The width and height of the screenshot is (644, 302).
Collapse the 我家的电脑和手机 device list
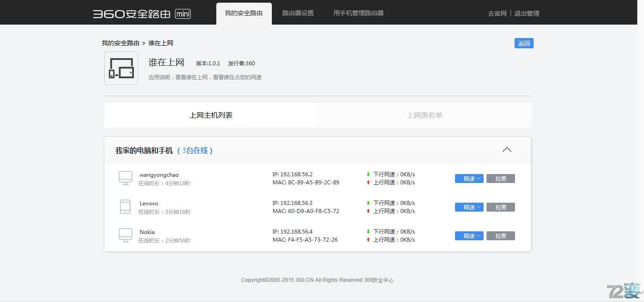[507, 150]
